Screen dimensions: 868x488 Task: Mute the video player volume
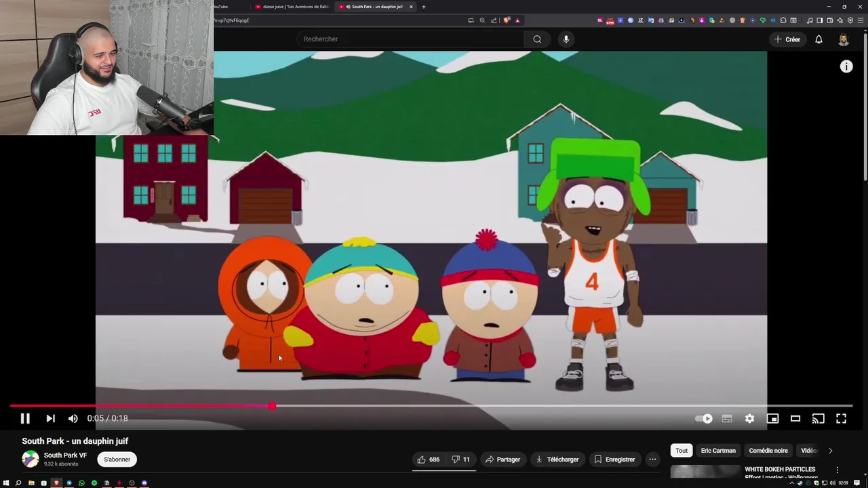pyautogui.click(x=73, y=418)
